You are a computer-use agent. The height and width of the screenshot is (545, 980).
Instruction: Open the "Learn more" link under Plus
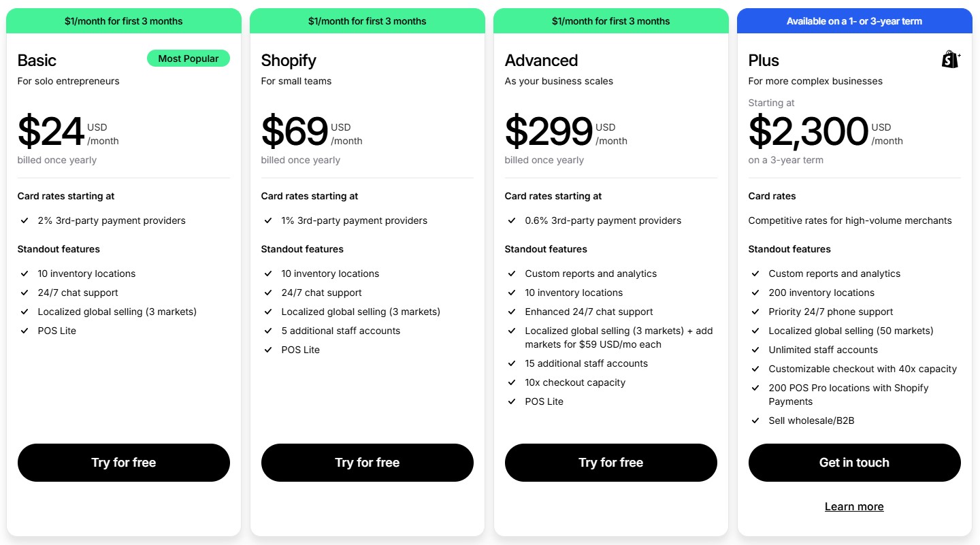click(x=854, y=506)
